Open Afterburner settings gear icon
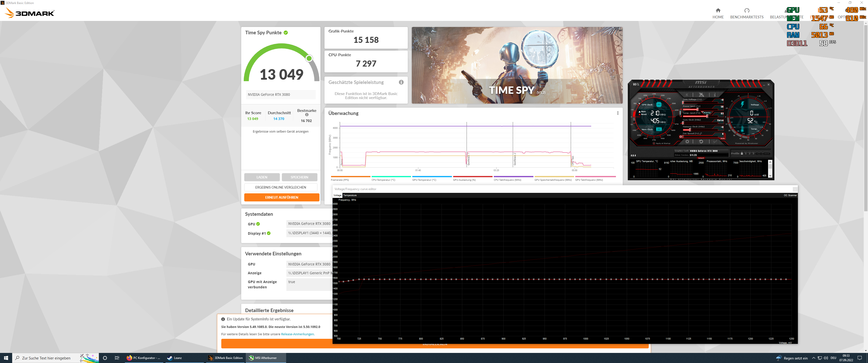The image size is (868, 363). click(x=687, y=142)
